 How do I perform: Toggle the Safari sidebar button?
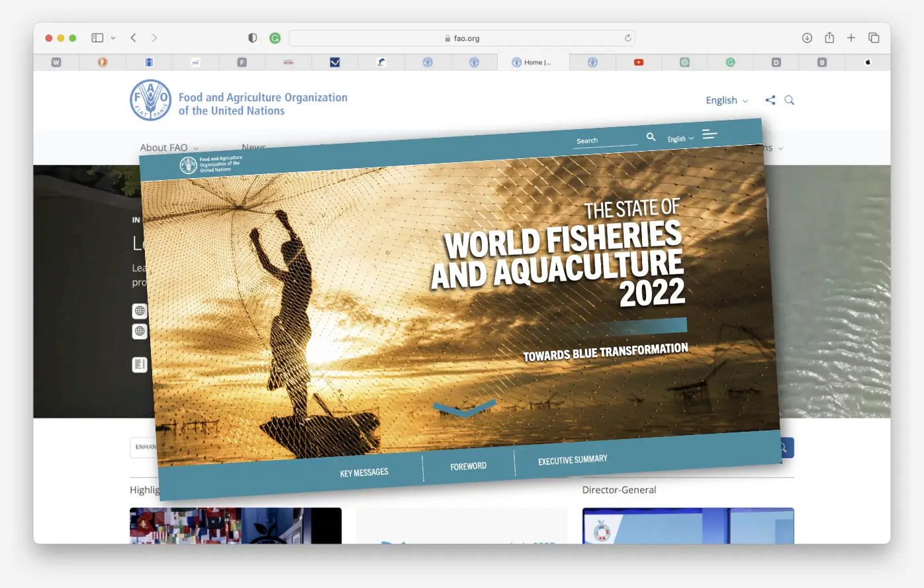pos(97,38)
